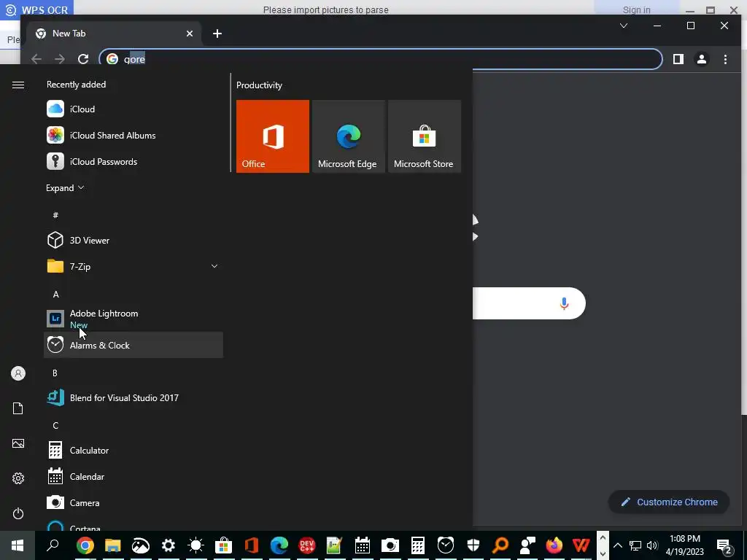Expand the Recently added list
Screen dimensions: 747x560
click(65, 188)
